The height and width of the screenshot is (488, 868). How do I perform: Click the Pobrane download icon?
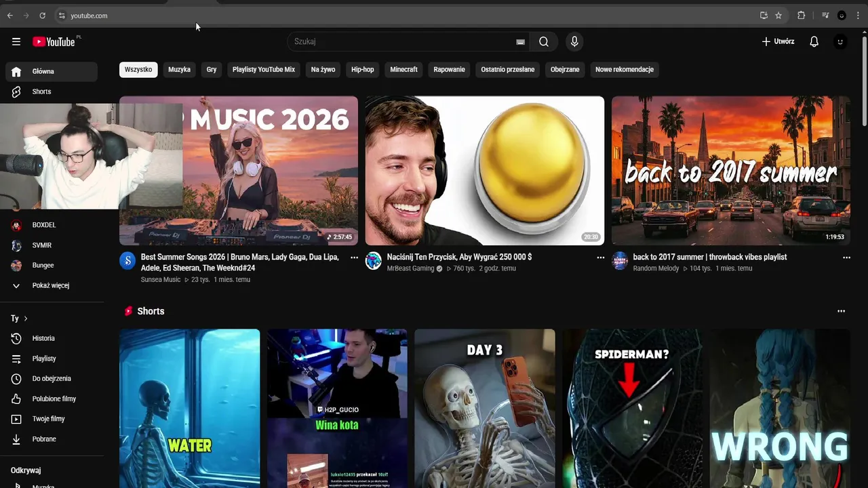coord(16,439)
